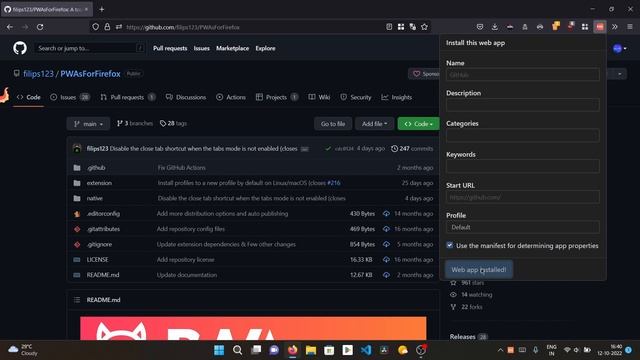
Task: Open the Windows Start menu
Action: click(x=219, y=350)
